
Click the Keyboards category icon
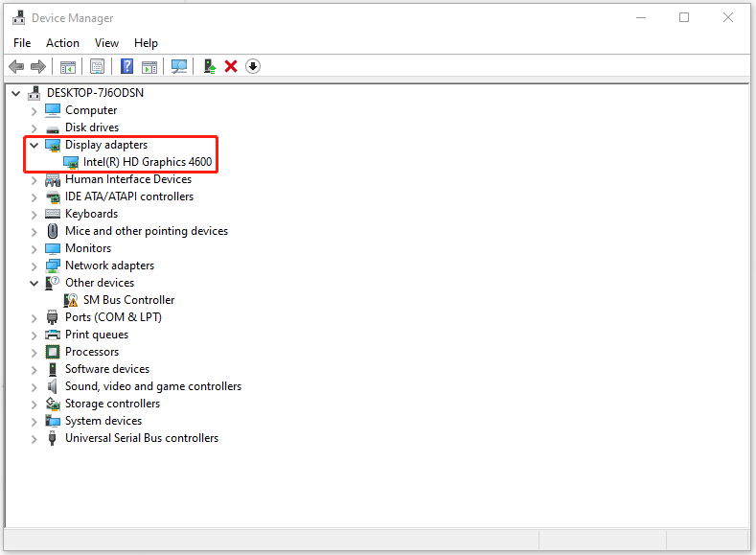coord(53,214)
